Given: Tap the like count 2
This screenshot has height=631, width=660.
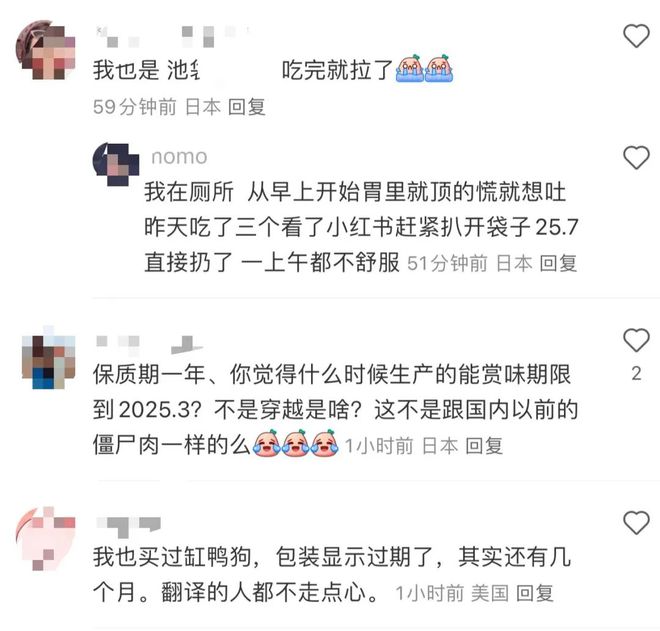Looking at the screenshot, I should 636,373.
